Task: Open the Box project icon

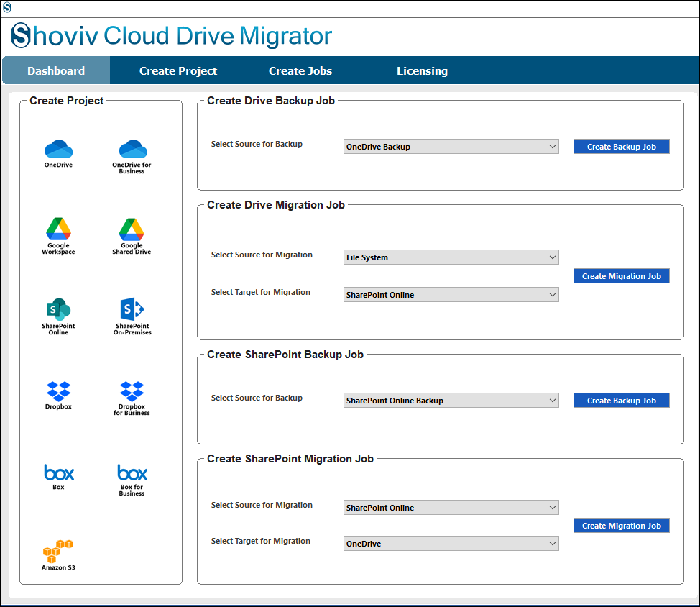Action: [58, 477]
